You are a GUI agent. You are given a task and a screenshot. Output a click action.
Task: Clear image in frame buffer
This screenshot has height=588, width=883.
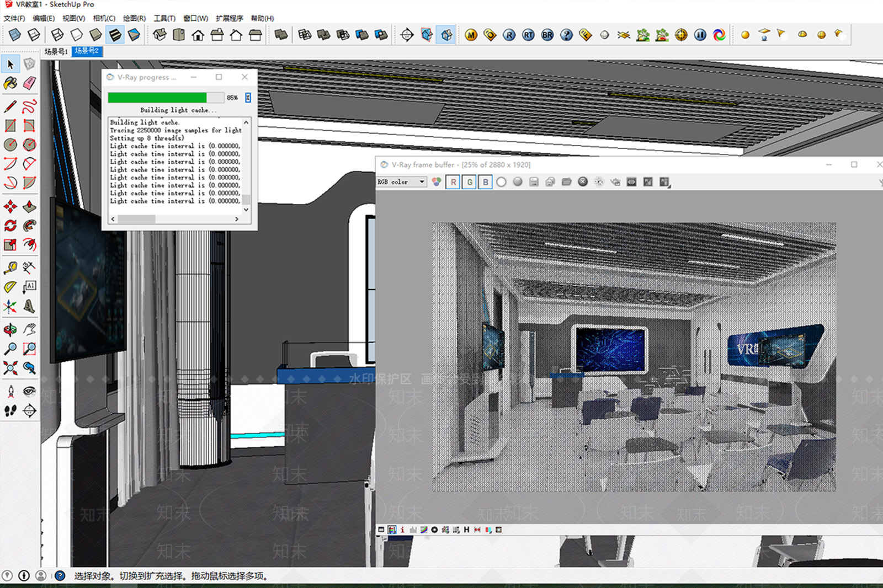[x=583, y=182]
